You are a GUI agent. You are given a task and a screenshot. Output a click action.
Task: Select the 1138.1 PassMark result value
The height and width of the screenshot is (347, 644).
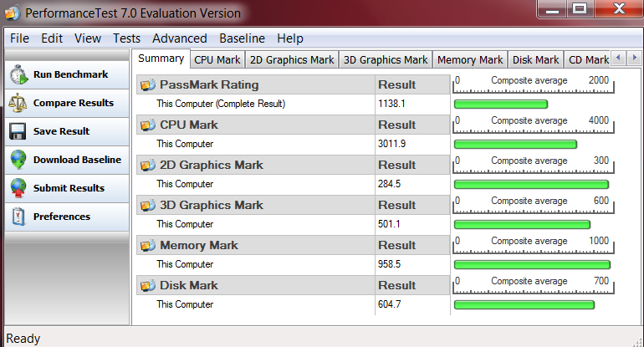(x=391, y=104)
